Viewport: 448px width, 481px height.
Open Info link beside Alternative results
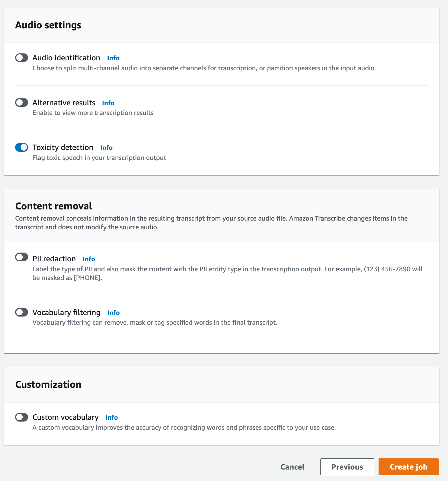point(108,103)
